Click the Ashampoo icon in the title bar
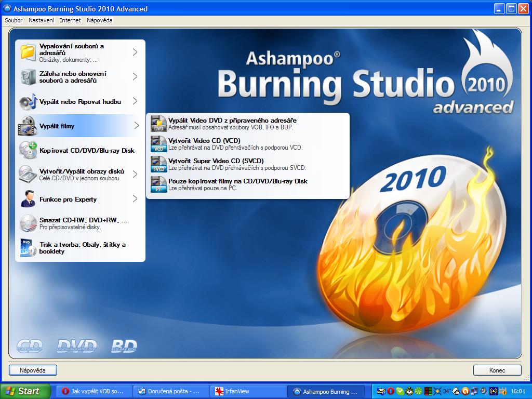 7,8
